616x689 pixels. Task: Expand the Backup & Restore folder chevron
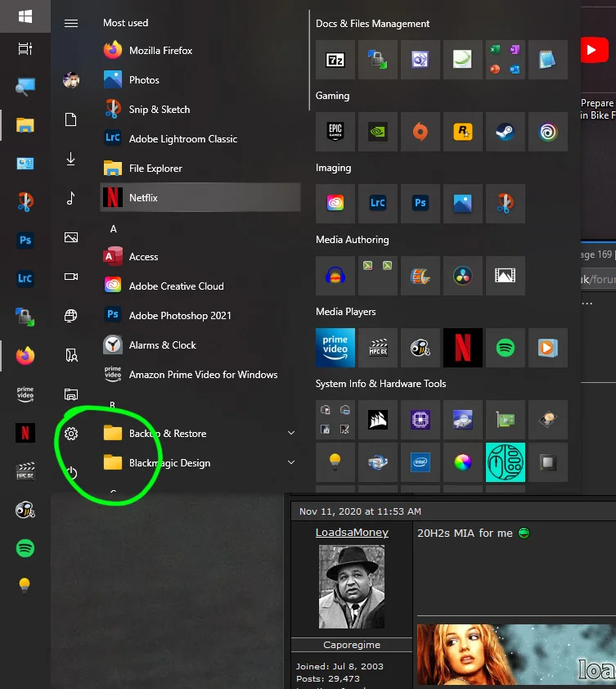pos(291,433)
